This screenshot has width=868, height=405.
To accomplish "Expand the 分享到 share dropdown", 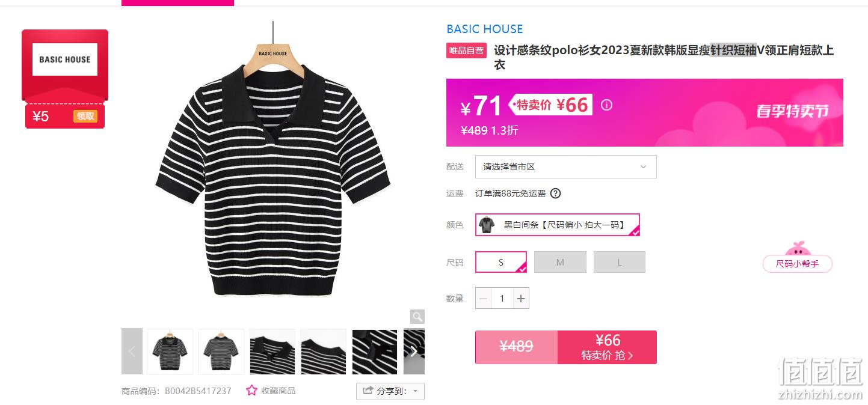I will point(390,391).
